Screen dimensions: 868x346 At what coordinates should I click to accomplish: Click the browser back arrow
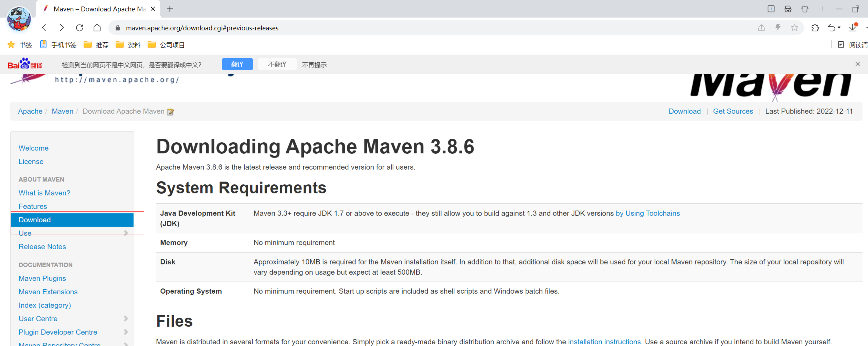click(x=44, y=28)
